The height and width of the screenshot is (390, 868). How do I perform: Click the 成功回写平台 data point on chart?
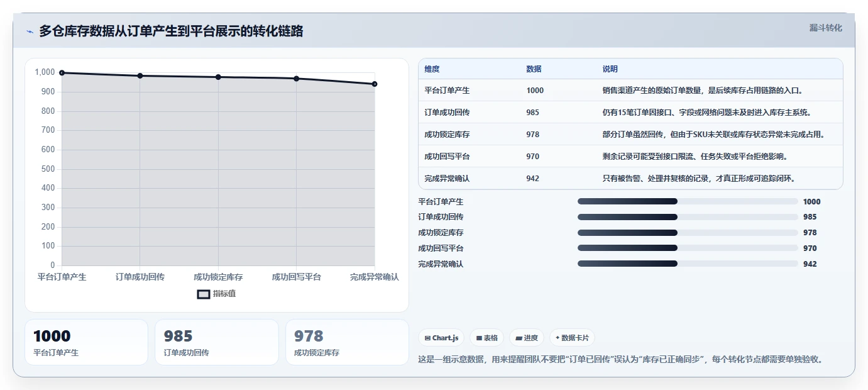297,79
